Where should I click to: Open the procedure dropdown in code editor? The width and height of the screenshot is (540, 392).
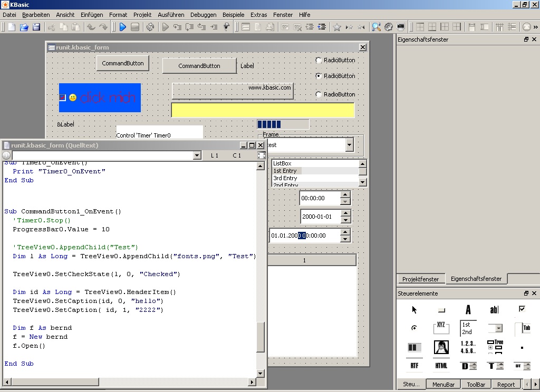[x=197, y=155]
